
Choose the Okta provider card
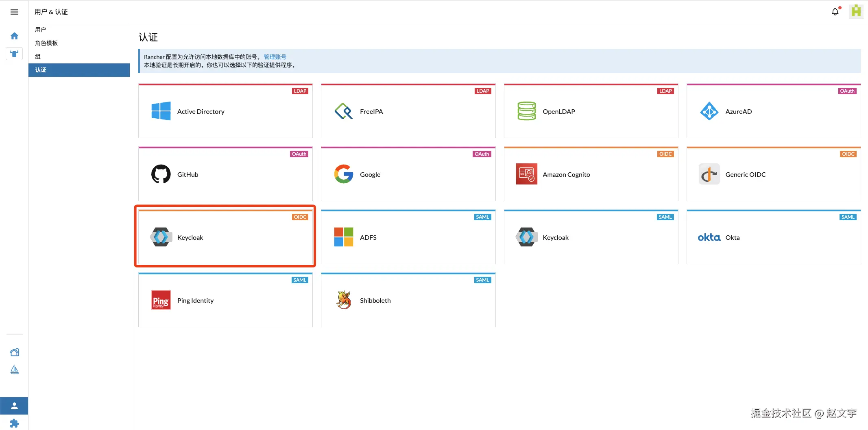774,237
